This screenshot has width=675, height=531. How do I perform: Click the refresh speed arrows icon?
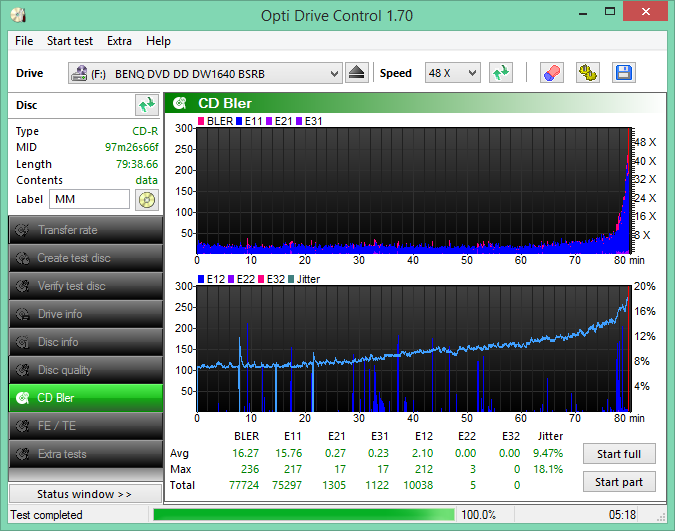tap(501, 73)
